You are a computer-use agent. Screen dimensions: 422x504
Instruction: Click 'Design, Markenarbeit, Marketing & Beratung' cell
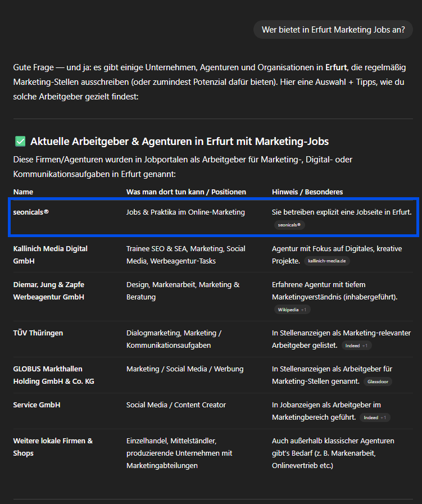[183, 291]
